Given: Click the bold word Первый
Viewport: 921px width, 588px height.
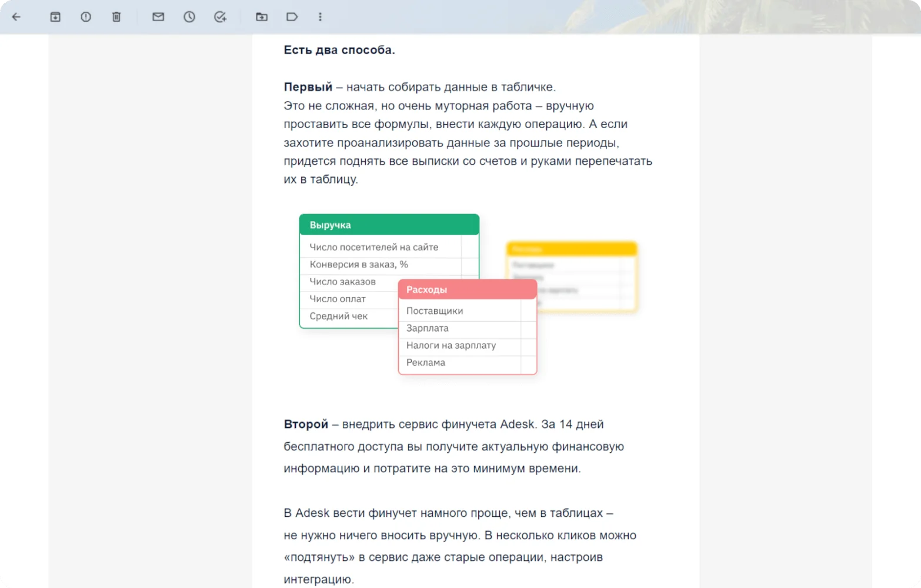Looking at the screenshot, I should pos(308,87).
